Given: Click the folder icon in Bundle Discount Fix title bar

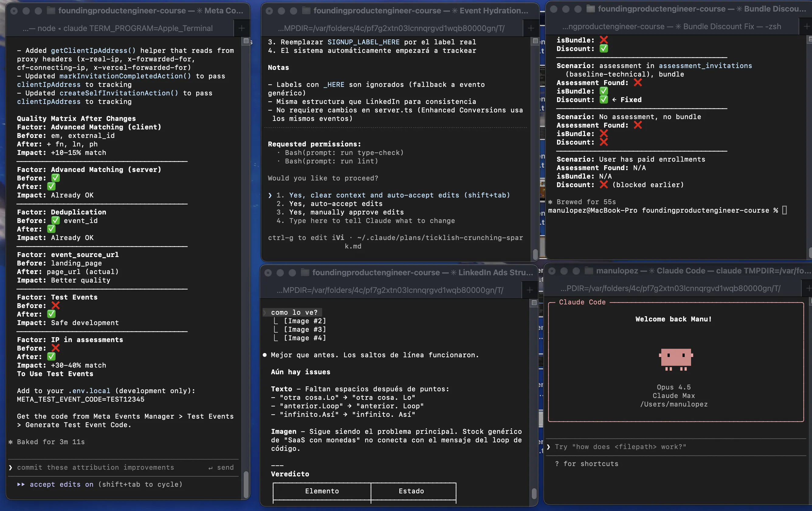Looking at the screenshot, I should [x=591, y=9].
